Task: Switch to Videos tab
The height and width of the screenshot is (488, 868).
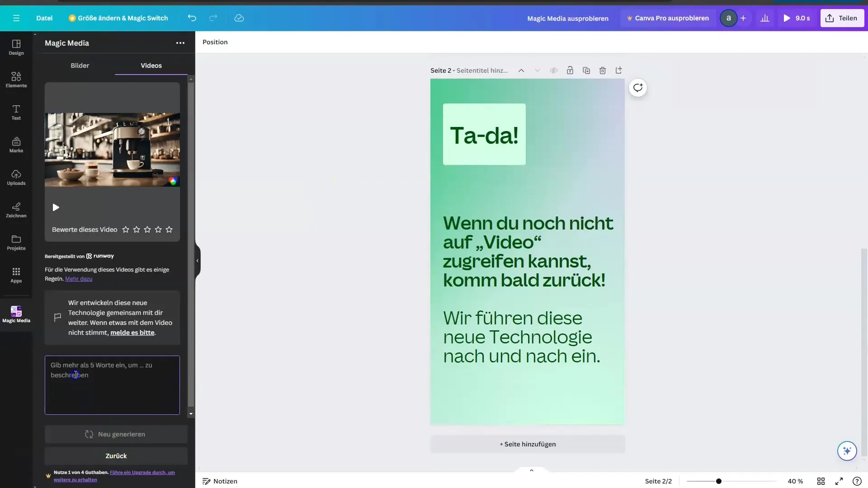Action: click(x=151, y=65)
